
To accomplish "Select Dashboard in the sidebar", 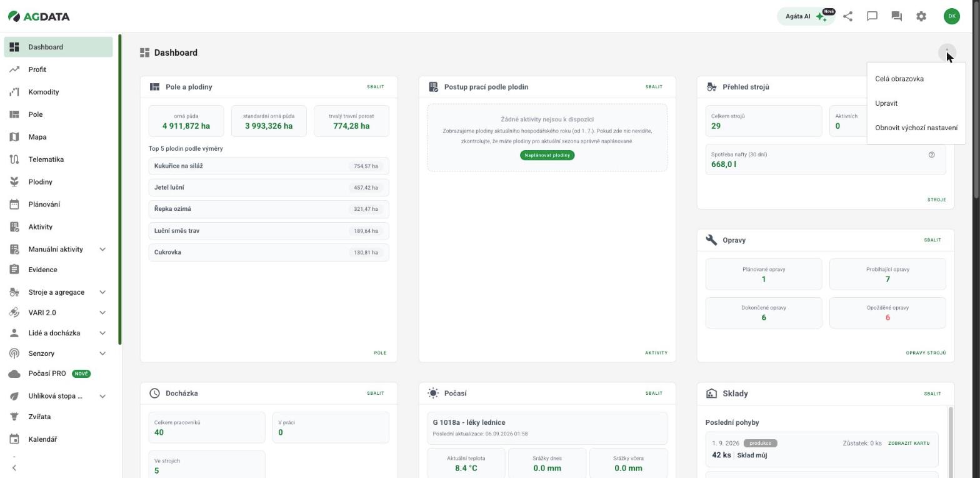I will (58, 47).
